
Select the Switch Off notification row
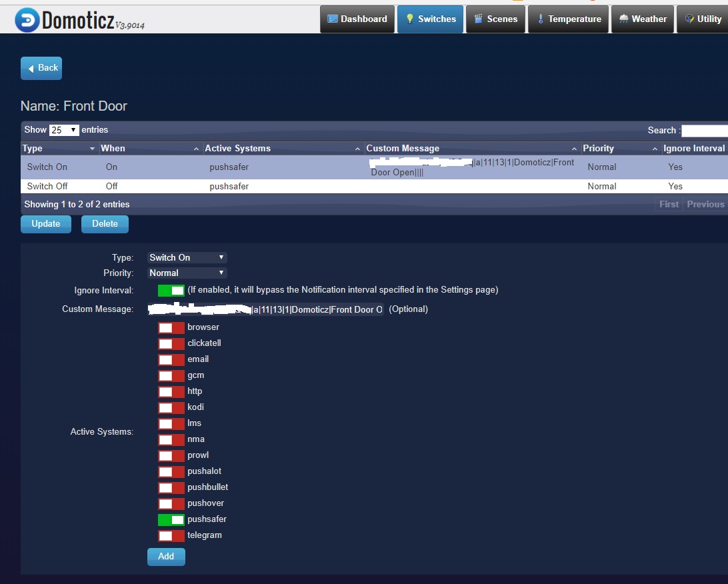[x=374, y=186]
